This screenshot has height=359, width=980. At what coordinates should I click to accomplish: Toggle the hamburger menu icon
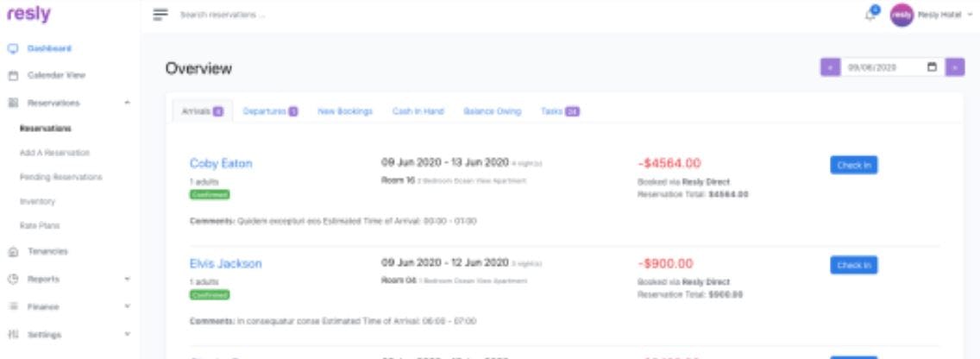(160, 16)
